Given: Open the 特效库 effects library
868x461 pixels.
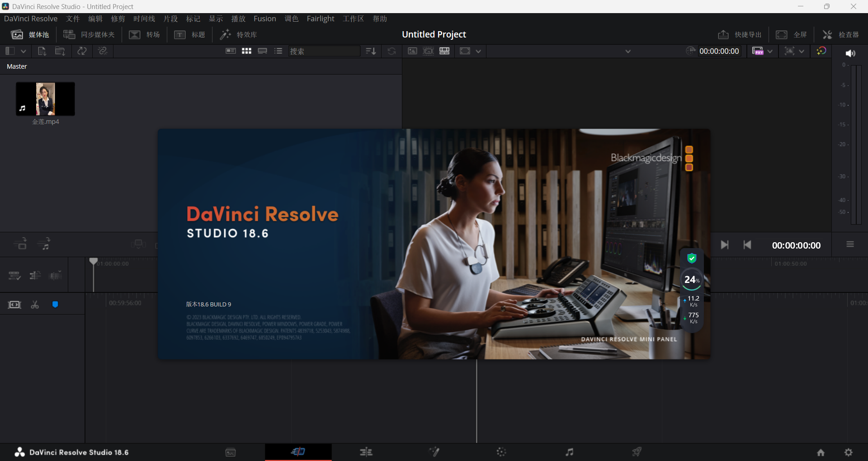Looking at the screenshot, I should pos(238,35).
